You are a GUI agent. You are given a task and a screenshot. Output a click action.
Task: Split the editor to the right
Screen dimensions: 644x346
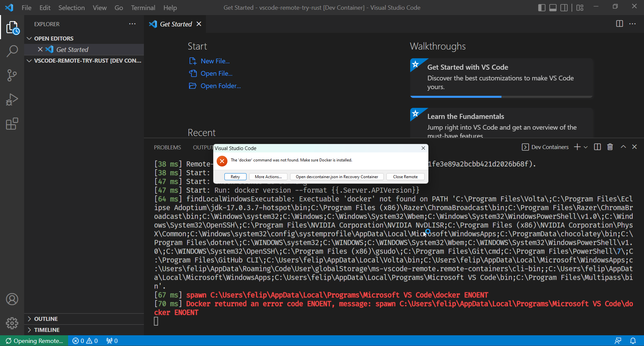point(620,24)
